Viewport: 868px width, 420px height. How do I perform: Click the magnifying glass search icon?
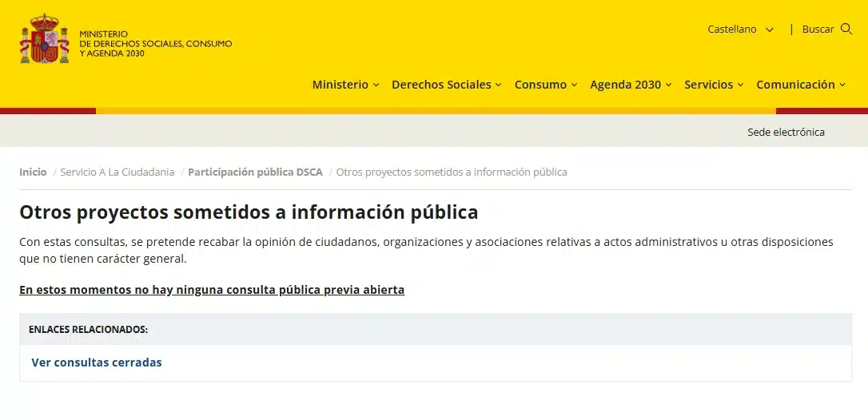846,29
